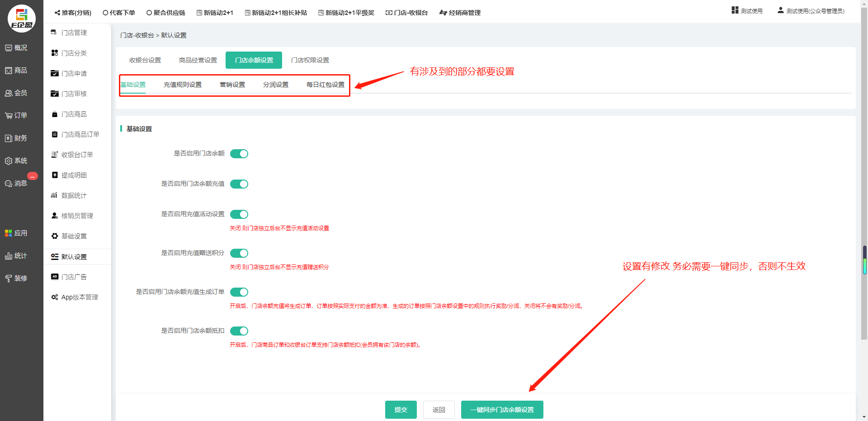This screenshot has height=421, width=868.
Task: Click the E企盈 logo icon
Action: pyautogui.click(x=21, y=19)
